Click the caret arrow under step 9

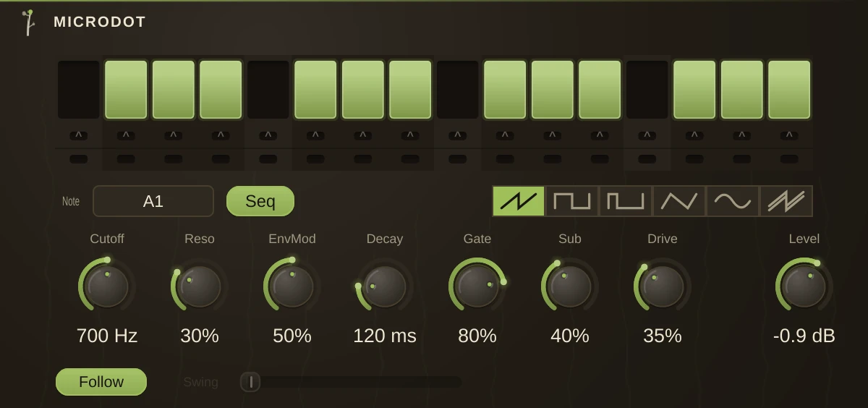458,135
